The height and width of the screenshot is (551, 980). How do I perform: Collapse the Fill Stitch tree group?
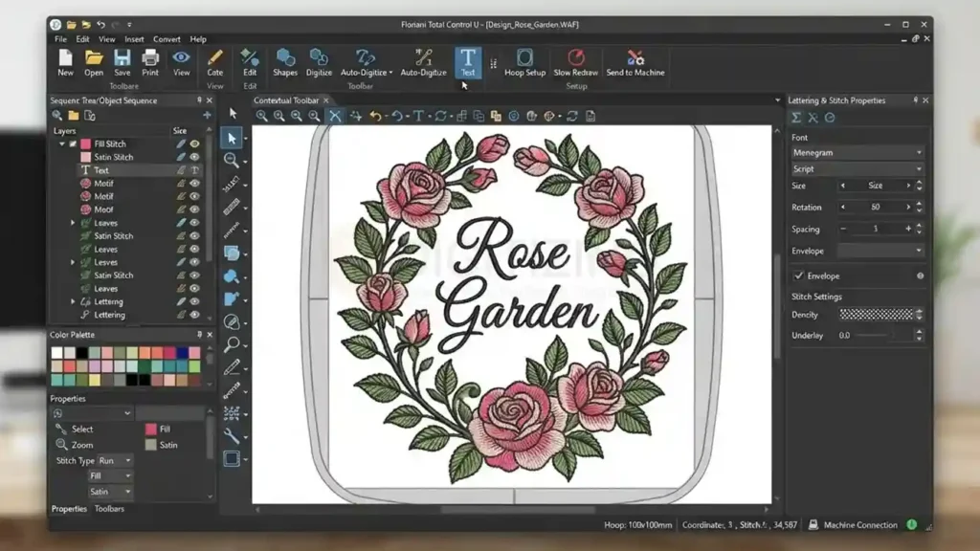(62, 143)
